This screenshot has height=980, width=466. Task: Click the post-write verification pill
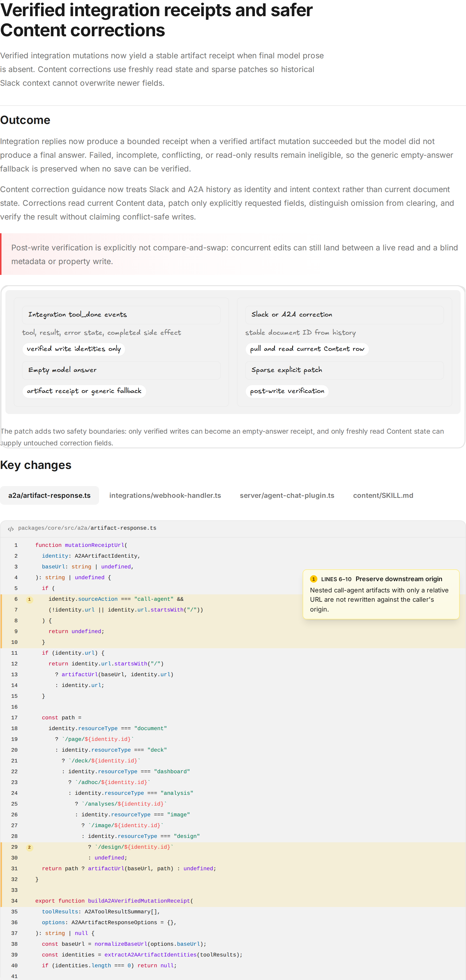click(x=287, y=391)
